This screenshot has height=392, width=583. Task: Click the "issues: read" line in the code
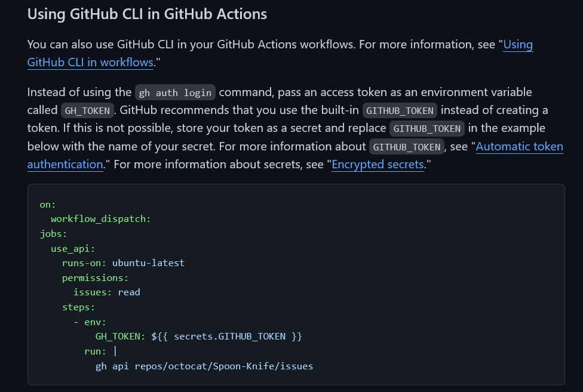[106, 292]
